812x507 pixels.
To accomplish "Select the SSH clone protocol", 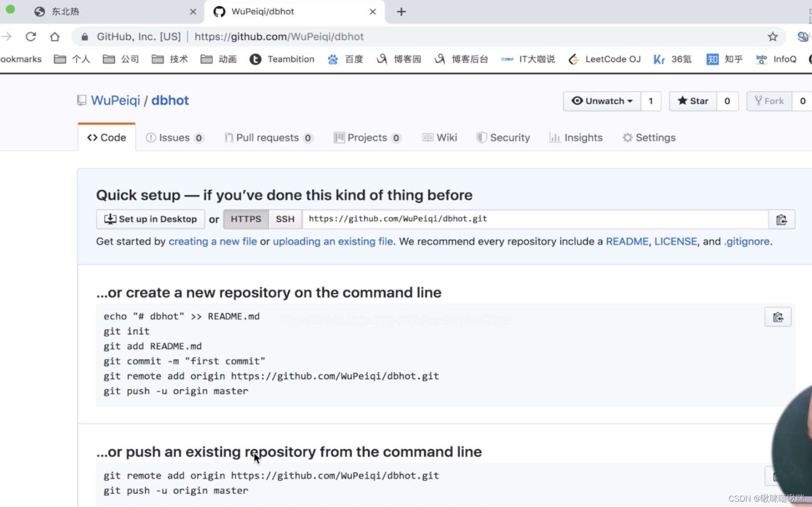I will pyautogui.click(x=285, y=219).
